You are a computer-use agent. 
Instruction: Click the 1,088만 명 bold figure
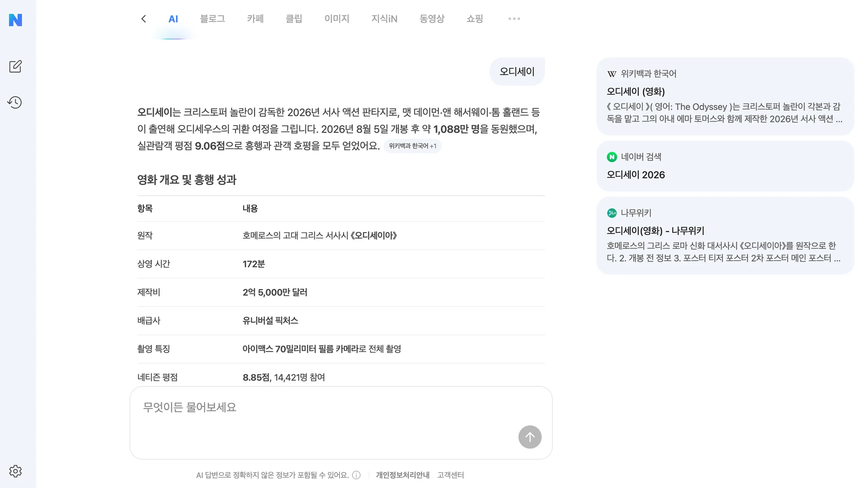click(x=456, y=129)
